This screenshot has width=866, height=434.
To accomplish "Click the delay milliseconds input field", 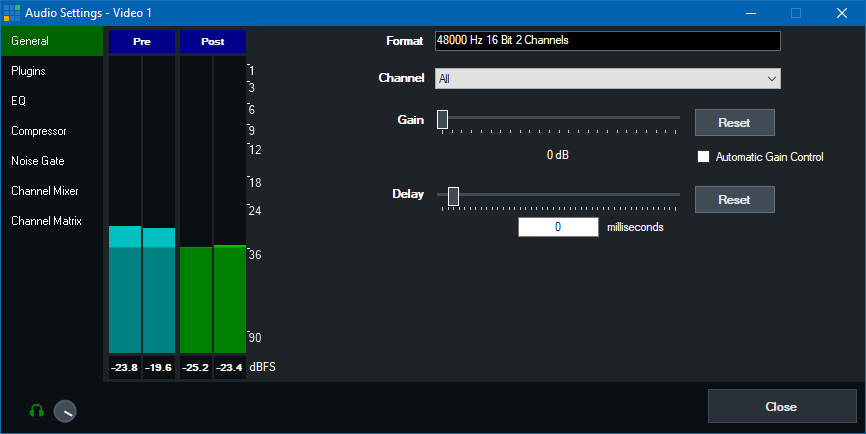I will click(558, 227).
